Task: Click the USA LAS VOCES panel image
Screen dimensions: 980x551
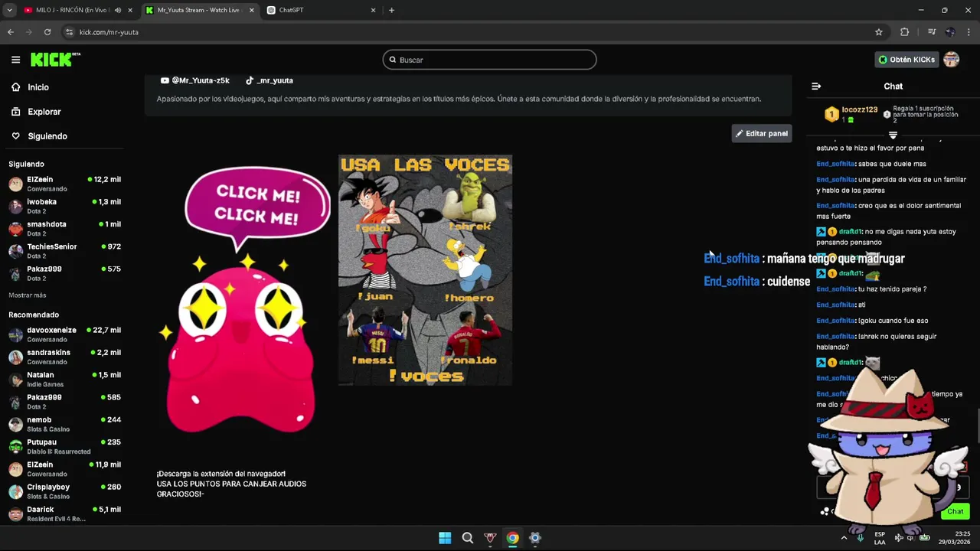Action: pyautogui.click(x=425, y=270)
